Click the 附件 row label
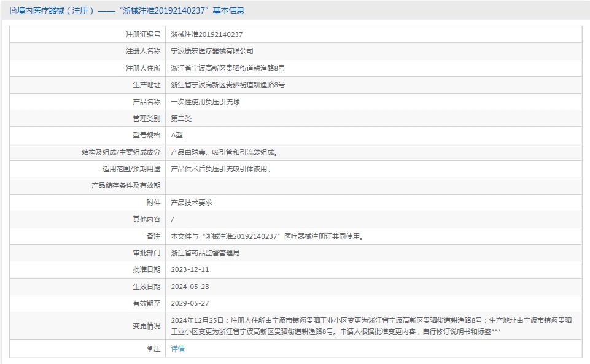Image resolution: width=590 pixels, height=364 pixels. [x=153, y=203]
